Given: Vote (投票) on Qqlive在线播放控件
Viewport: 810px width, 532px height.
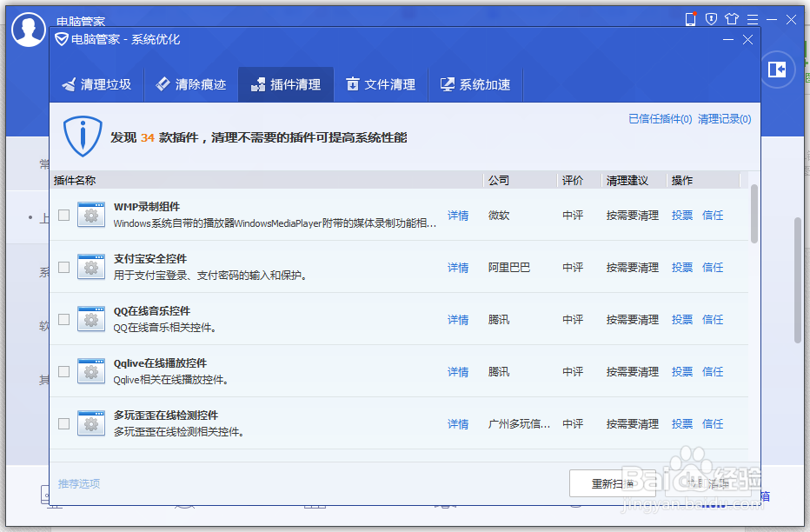Looking at the screenshot, I should click(682, 371).
